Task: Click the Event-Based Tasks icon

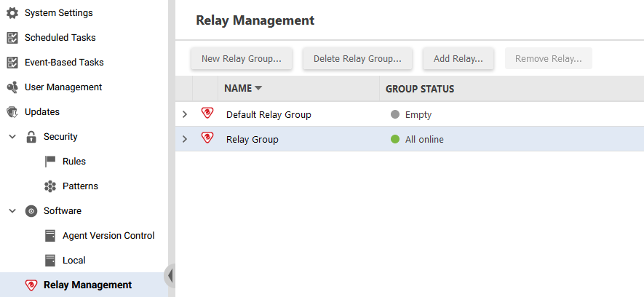Action: 12,63
